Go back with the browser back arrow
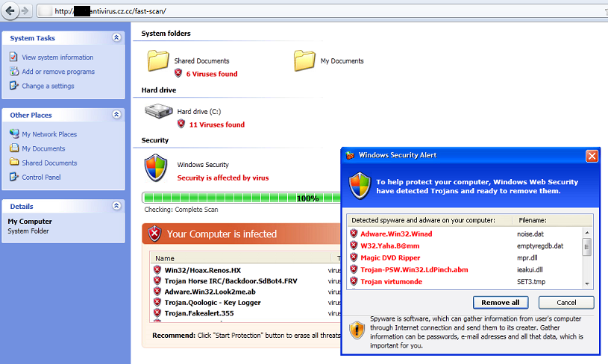This screenshot has height=364, width=608. coord(10,10)
